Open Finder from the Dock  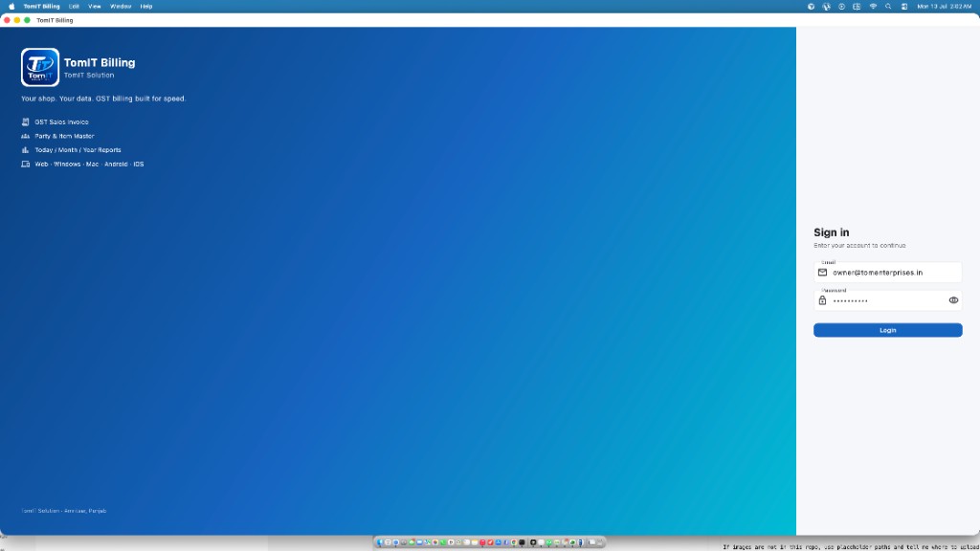point(379,542)
